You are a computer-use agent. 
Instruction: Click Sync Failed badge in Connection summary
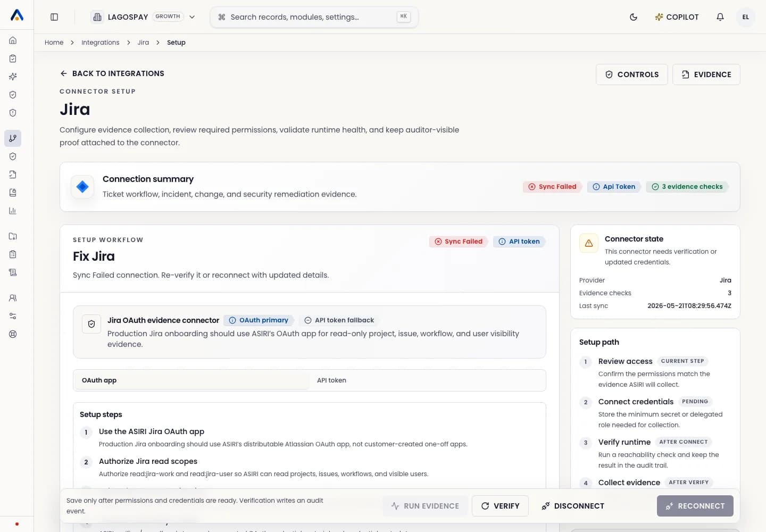[552, 187]
